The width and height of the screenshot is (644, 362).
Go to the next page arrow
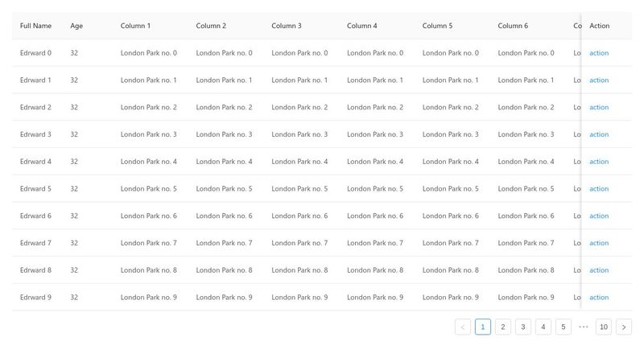(x=623, y=327)
